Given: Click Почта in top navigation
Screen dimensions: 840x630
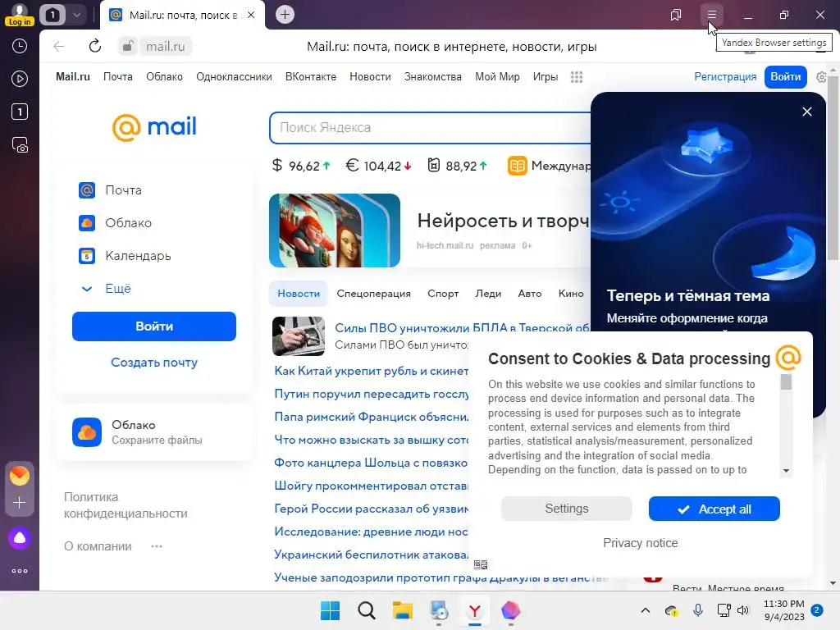Looking at the screenshot, I should coord(118,77).
